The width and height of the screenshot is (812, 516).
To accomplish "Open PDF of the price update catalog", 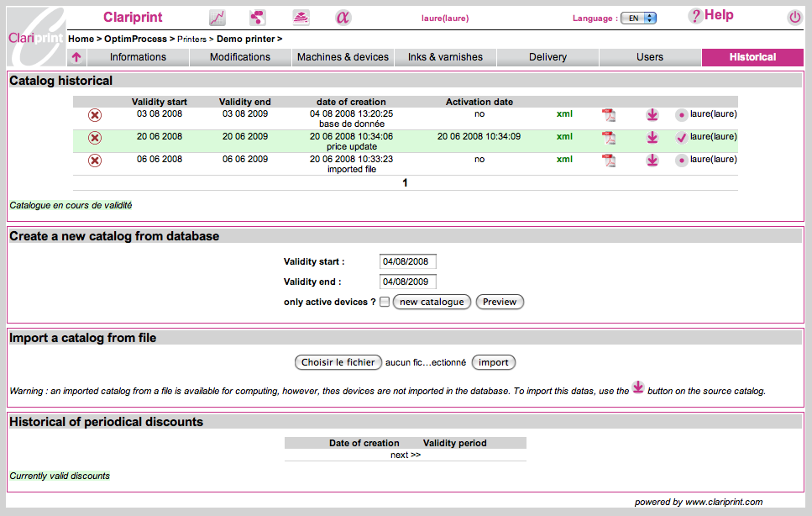I will click(x=608, y=138).
